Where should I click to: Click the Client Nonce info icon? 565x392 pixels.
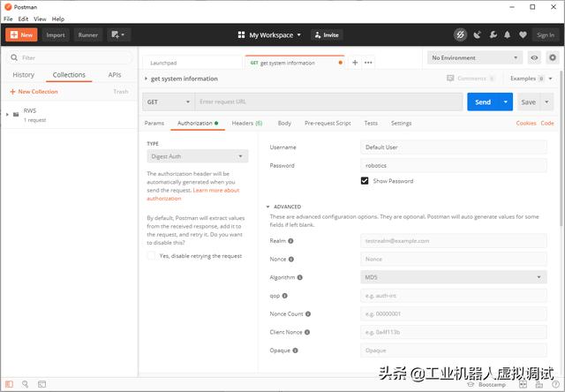[307, 332]
